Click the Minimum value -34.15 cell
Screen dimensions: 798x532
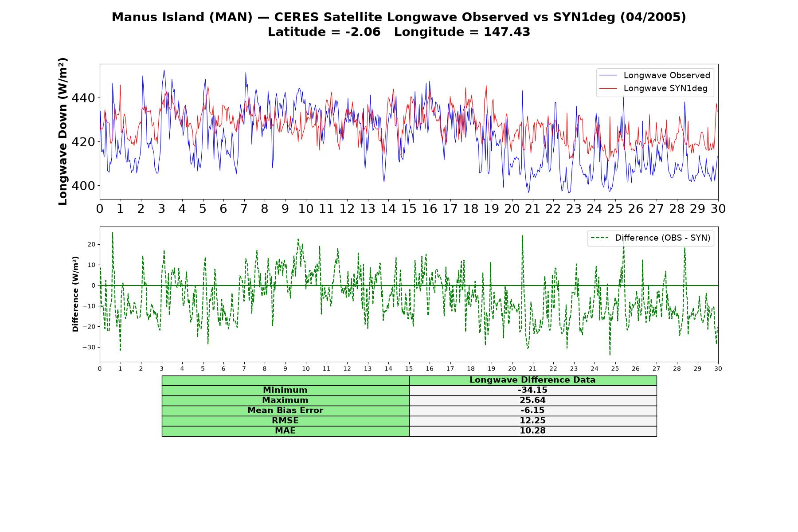click(532, 390)
